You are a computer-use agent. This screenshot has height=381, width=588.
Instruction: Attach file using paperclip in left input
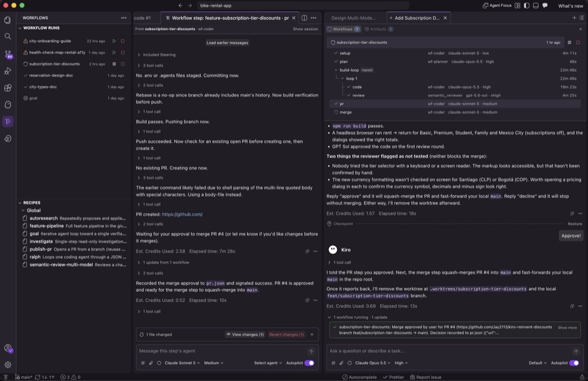click(x=151, y=363)
